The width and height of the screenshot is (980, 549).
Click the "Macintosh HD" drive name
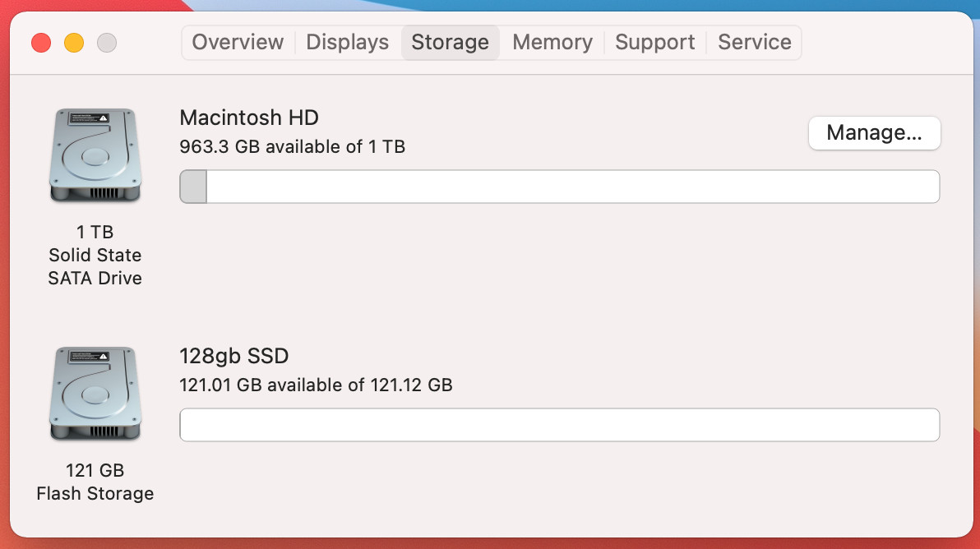(248, 118)
